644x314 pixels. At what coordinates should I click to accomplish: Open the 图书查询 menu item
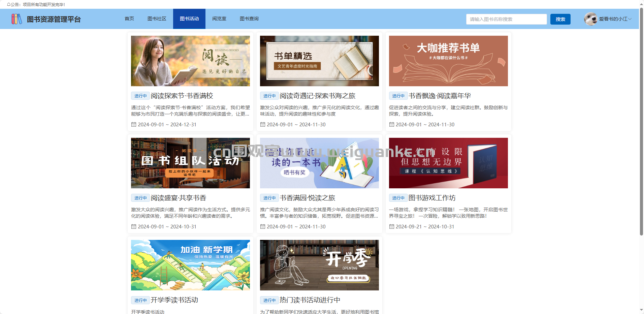[249, 19]
